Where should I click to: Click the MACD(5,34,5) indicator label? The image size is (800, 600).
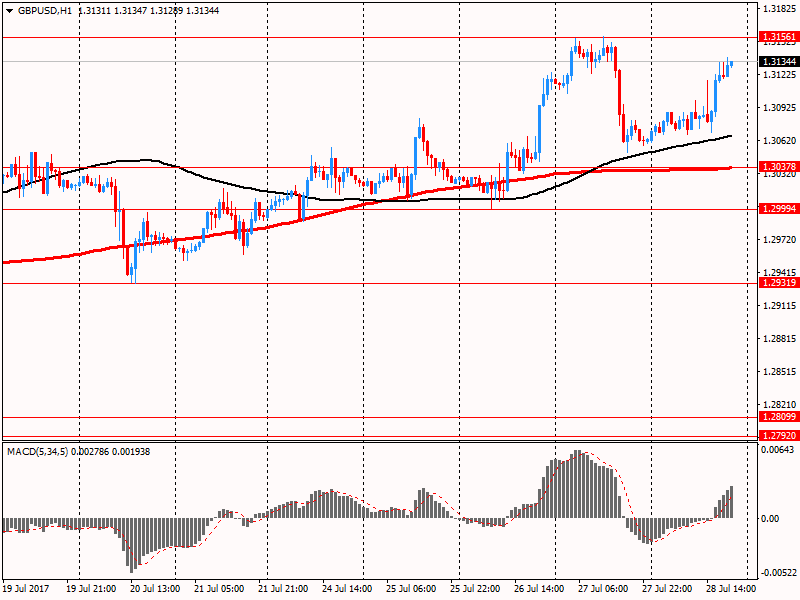[x=37, y=452]
